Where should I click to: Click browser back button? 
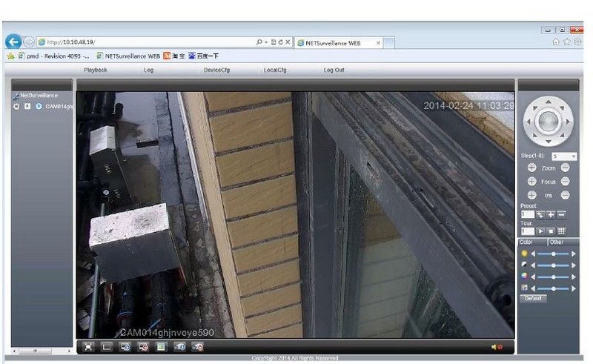[x=13, y=42]
